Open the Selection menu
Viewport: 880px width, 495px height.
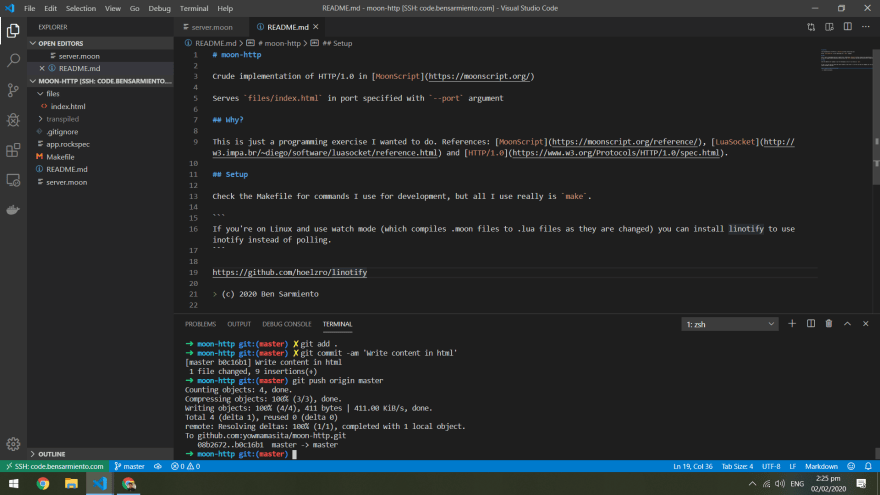81,8
